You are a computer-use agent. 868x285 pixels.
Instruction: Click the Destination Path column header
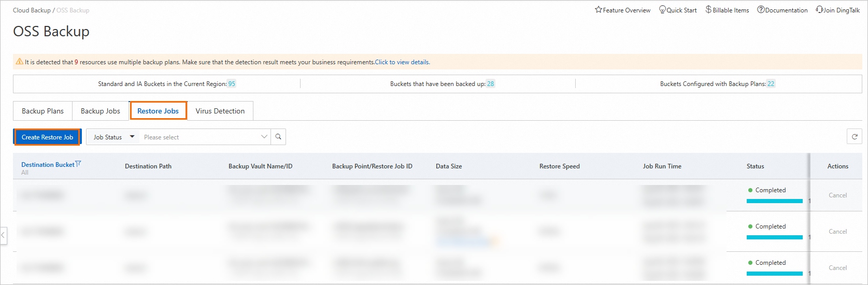tap(148, 166)
